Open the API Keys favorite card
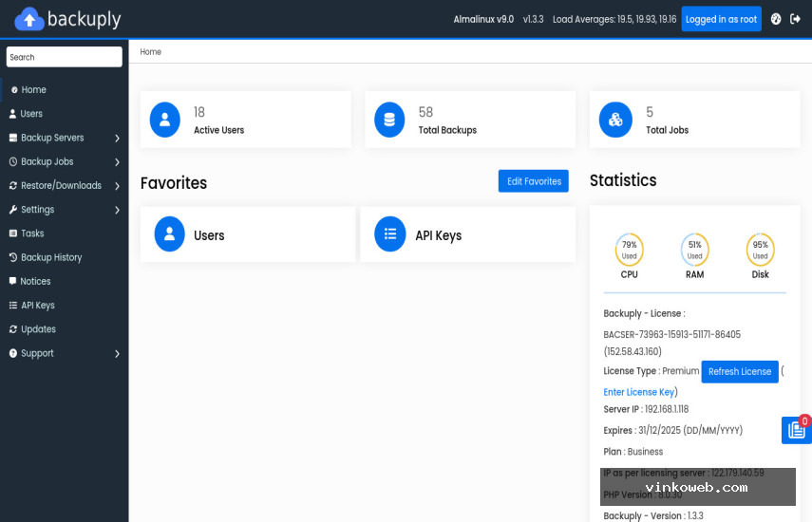Viewport: 812px width, 522px height. [467, 234]
